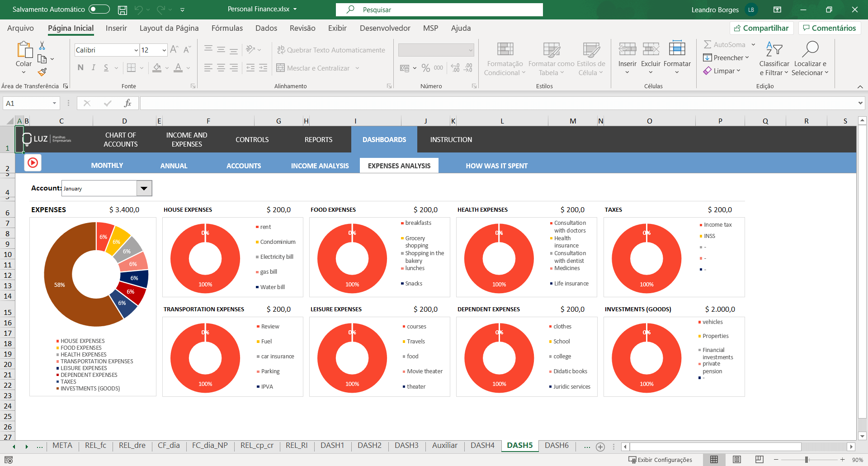Image resolution: width=868 pixels, height=466 pixels.
Task: Click the Cut scissors icon
Action: (x=42, y=46)
